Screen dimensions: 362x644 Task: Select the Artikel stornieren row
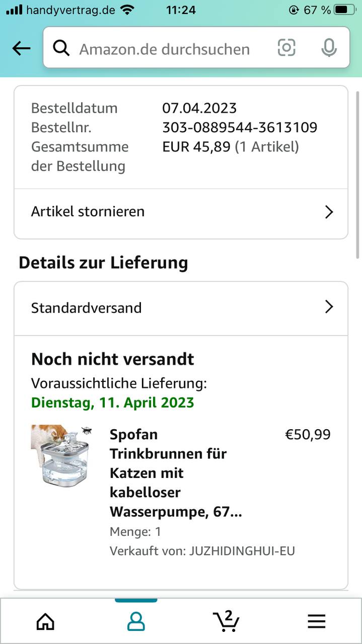[181, 212]
